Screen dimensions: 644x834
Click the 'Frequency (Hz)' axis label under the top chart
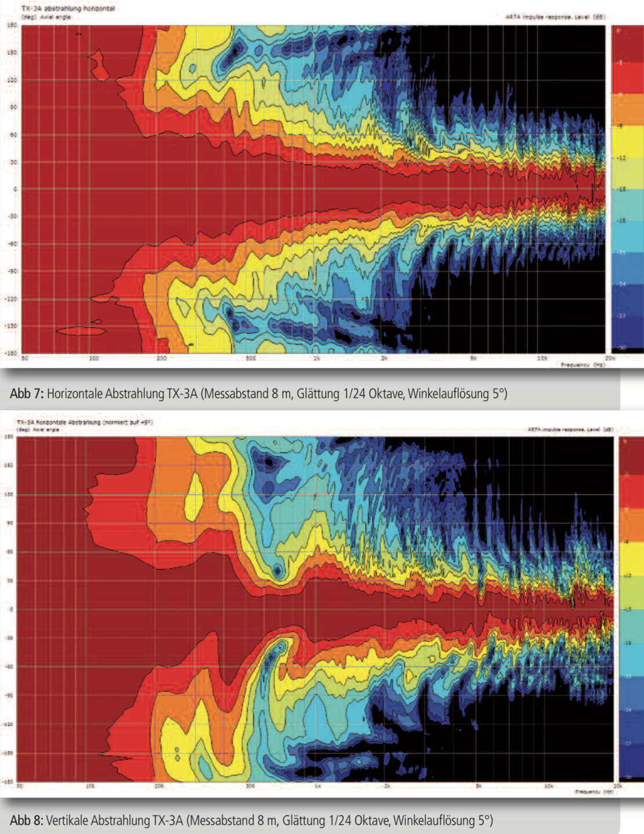(x=582, y=365)
